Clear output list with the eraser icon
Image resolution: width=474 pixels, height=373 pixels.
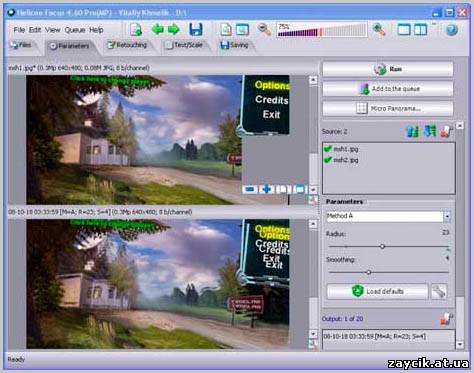tap(446, 319)
